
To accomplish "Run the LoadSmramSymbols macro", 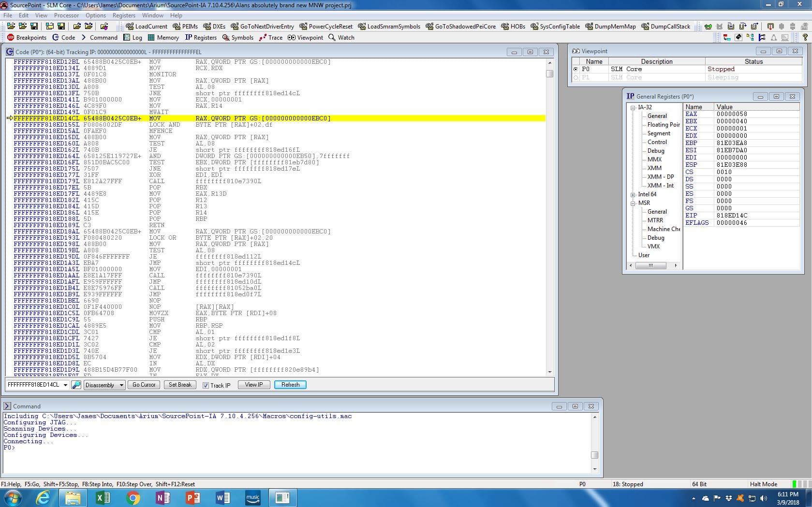I will [x=389, y=26].
